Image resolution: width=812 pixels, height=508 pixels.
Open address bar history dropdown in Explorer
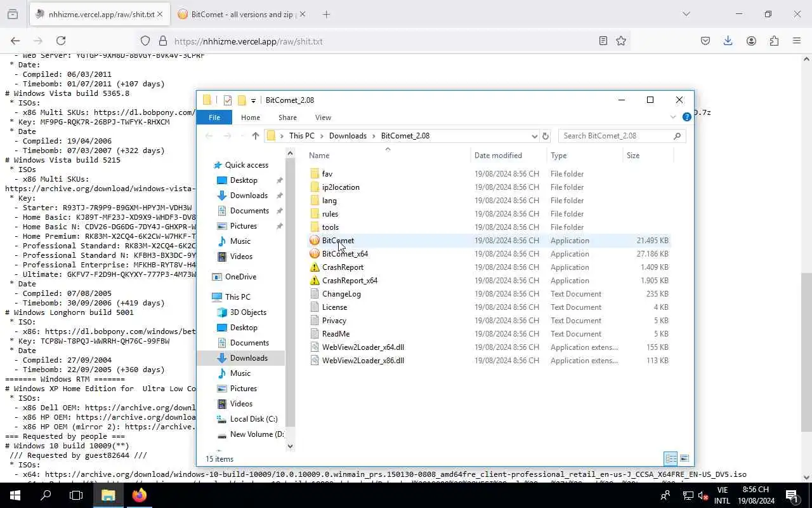[534, 136]
